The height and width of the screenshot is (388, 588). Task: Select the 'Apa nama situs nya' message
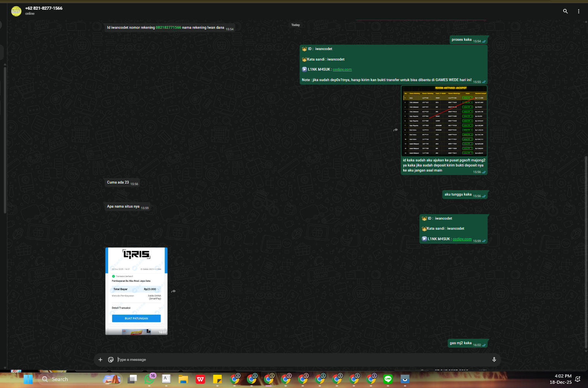(128, 206)
